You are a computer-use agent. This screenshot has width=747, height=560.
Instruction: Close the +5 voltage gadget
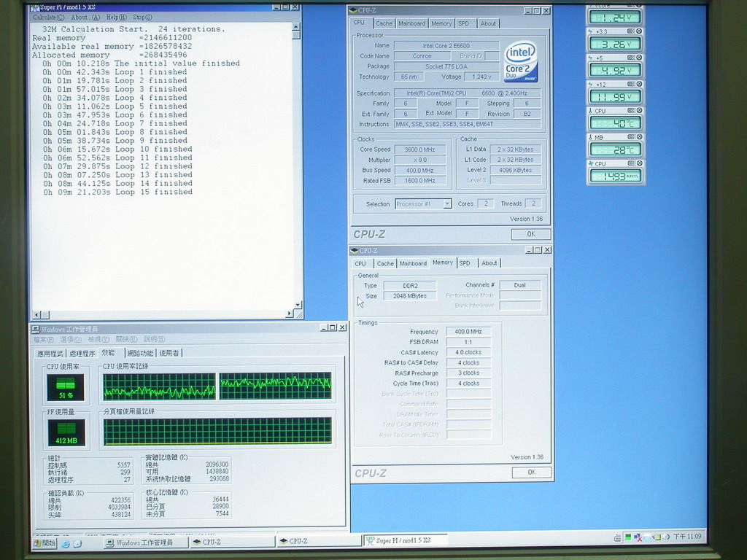(639, 58)
